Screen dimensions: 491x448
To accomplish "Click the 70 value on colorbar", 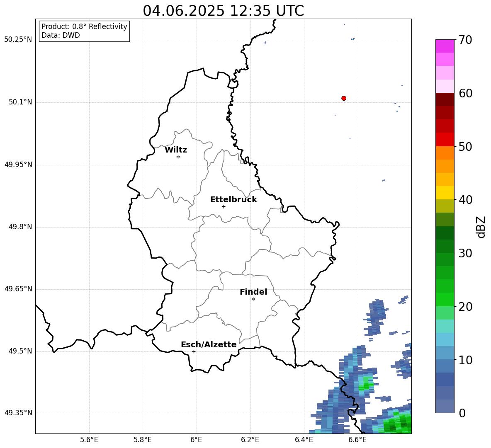I will [466, 40].
